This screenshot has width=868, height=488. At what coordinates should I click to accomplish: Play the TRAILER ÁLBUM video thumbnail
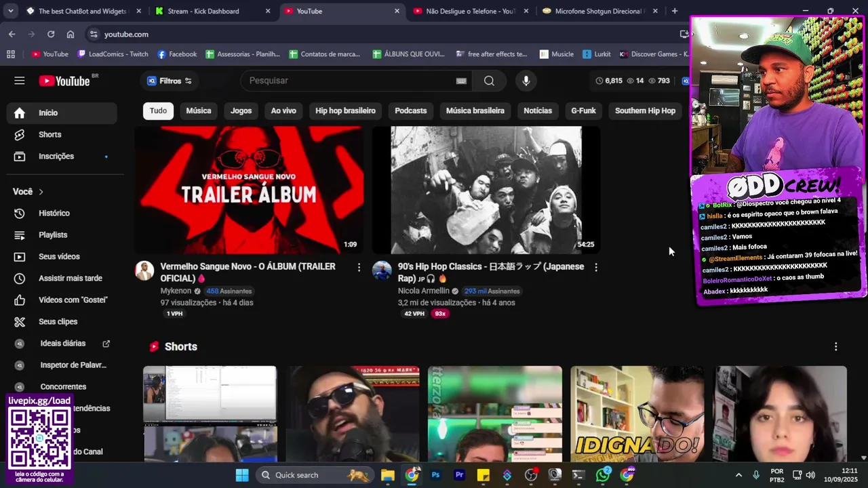click(249, 190)
